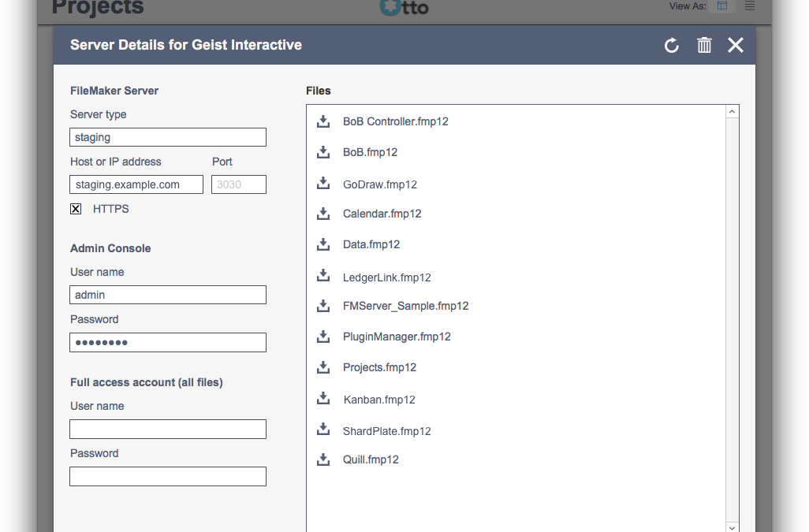Click Full access account password field
Screen dimensions: 809x532
pyautogui.click(x=168, y=476)
